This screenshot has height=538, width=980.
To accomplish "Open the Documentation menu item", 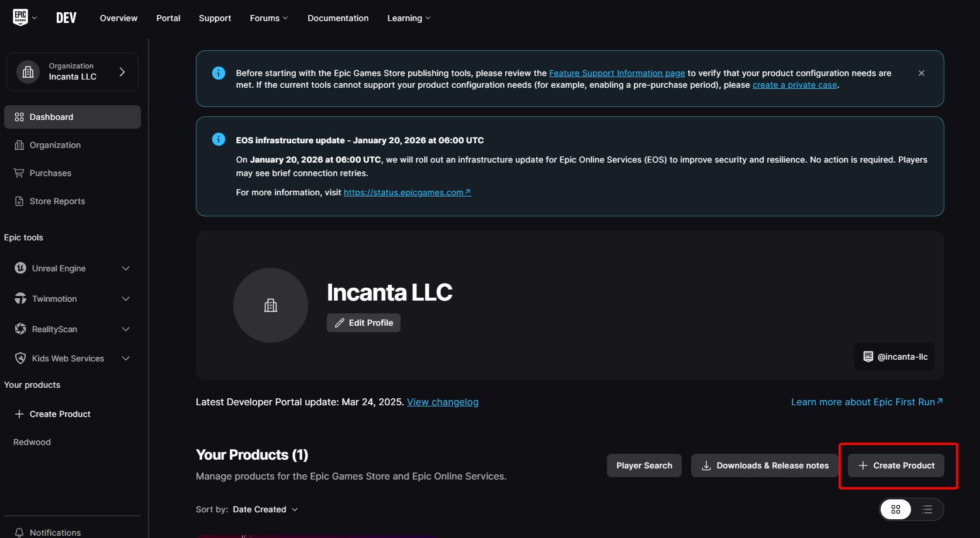I will pyautogui.click(x=338, y=18).
